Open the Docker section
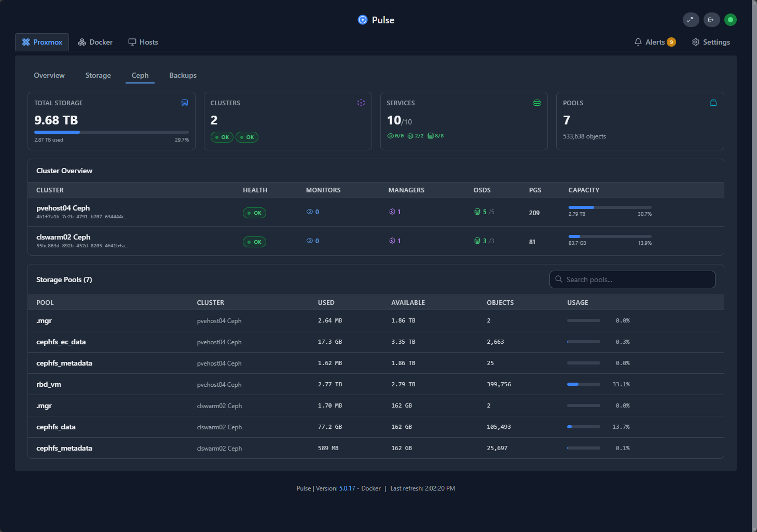This screenshot has width=757, height=532. [x=95, y=41]
